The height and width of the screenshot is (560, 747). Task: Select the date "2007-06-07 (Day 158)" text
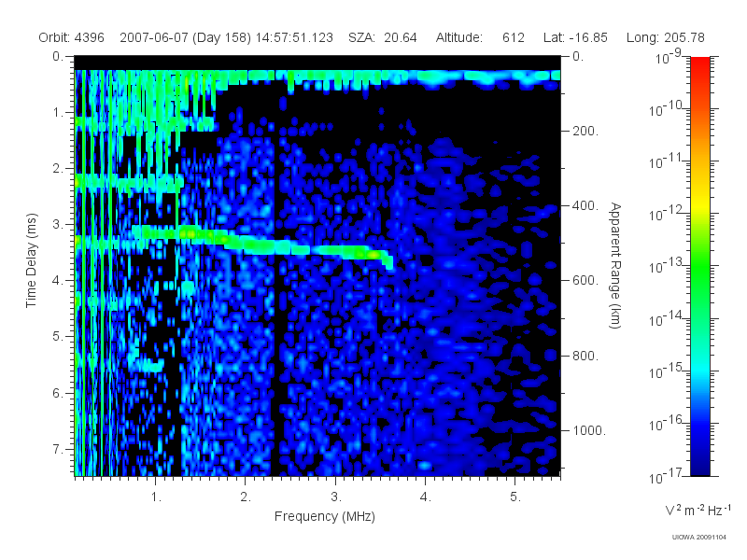(185, 37)
